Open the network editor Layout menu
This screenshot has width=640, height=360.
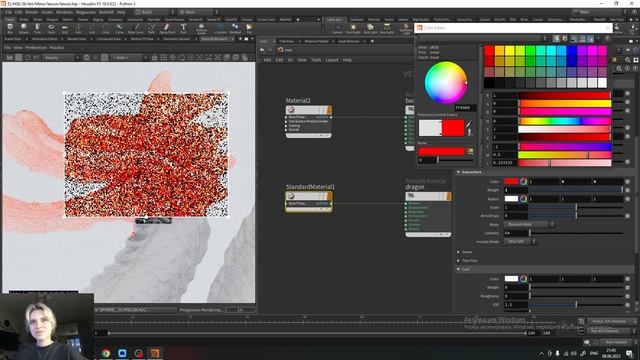coord(332,60)
